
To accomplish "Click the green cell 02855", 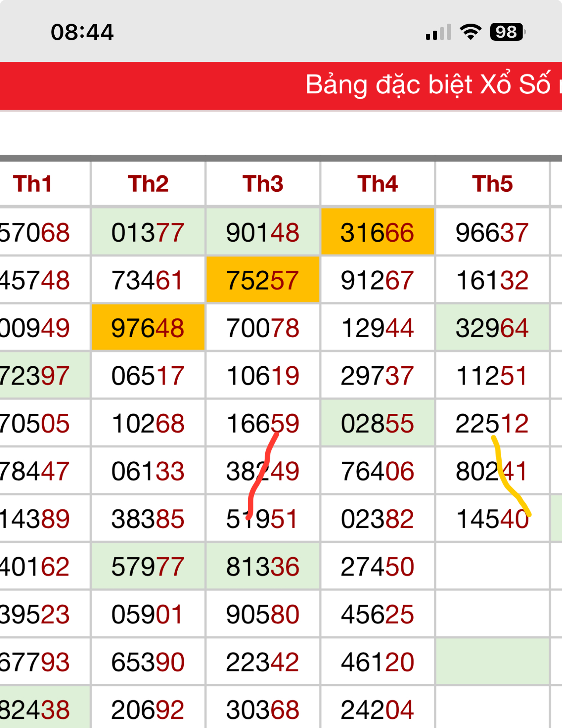I will click(378, 423).
